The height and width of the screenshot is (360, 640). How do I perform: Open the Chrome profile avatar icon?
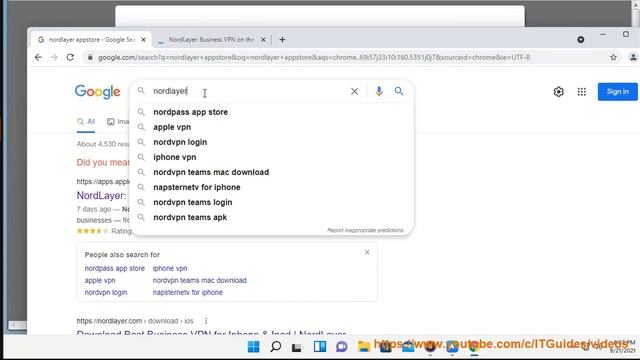click(x=633, y=58)
